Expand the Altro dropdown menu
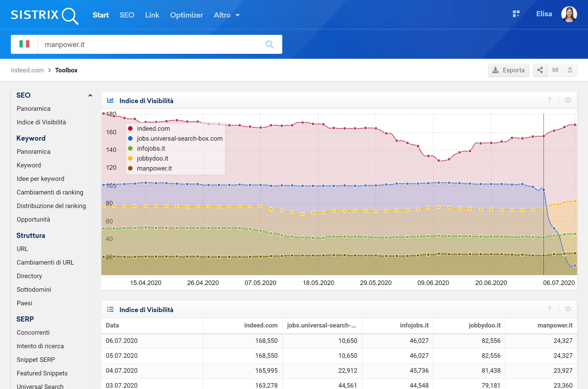Image resolution: width=588 pixels, height=389 pixels. [x=227, y=15]
